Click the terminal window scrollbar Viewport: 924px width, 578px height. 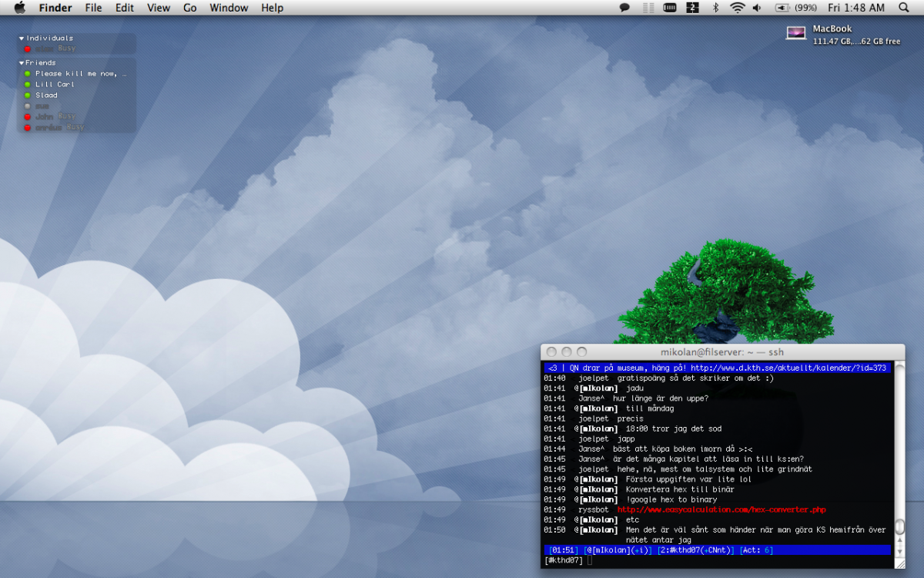899,527
